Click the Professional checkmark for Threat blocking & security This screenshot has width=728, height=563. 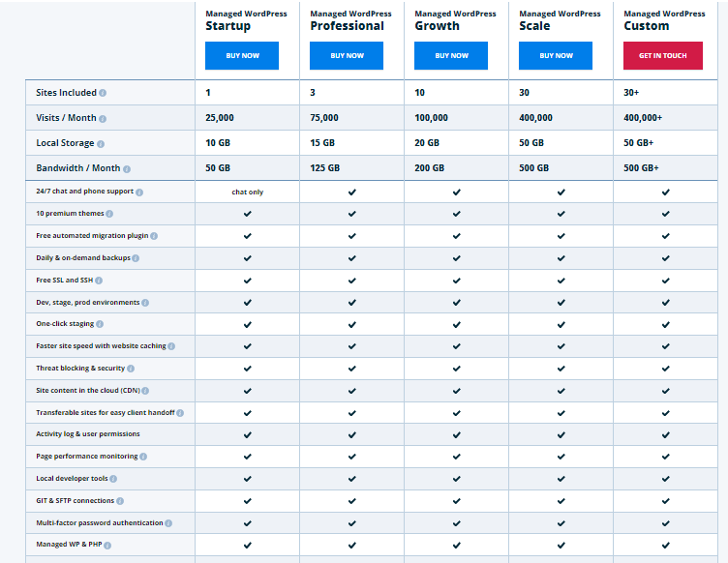tap(352, 369)
